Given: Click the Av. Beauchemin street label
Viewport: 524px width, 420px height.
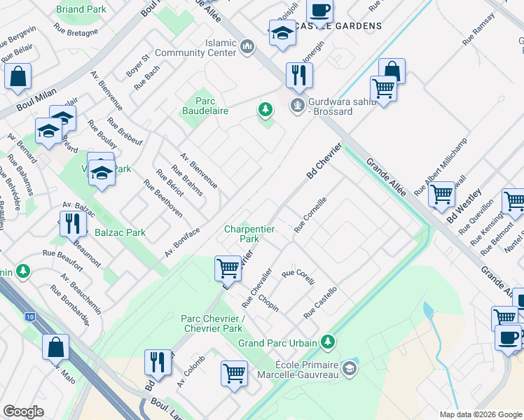Looking at the screenshot, I should (81, 294).
